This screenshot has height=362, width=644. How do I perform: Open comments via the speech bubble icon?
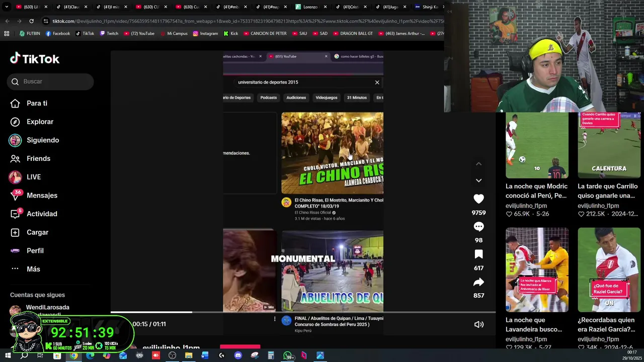point(479,227)
